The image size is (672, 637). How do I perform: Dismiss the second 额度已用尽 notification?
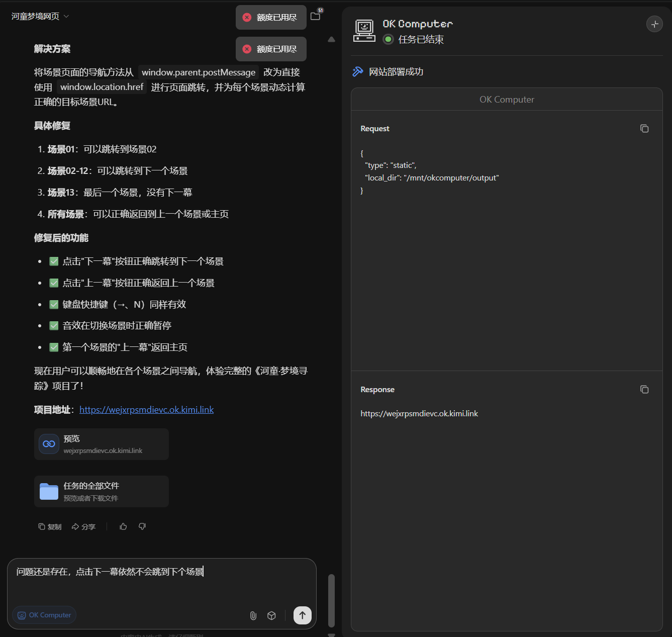click(x=247, y=49)
